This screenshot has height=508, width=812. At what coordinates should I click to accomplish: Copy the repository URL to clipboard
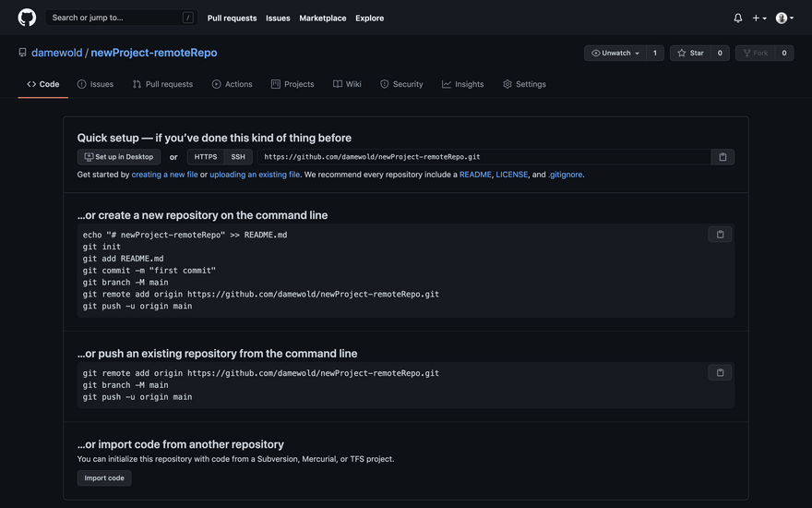(x=722, y=157)
